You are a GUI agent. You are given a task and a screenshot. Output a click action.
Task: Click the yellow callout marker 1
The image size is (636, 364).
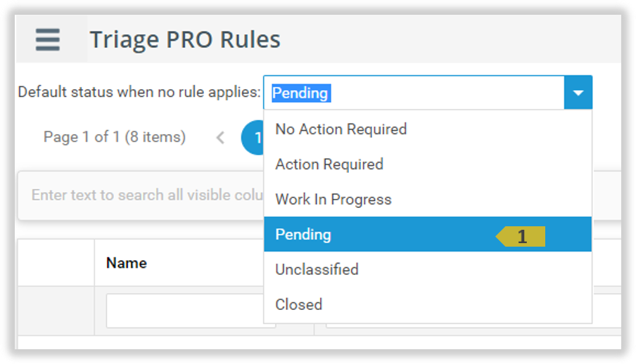pyautogui.click(x=521, y=238)
